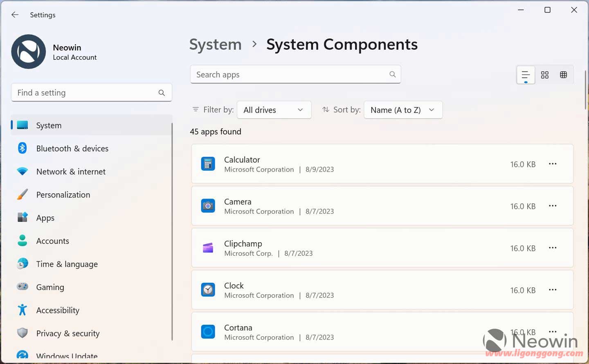Click the Privacy shield icon
This screenshot has width=589, height=364.
pos(22,333)
